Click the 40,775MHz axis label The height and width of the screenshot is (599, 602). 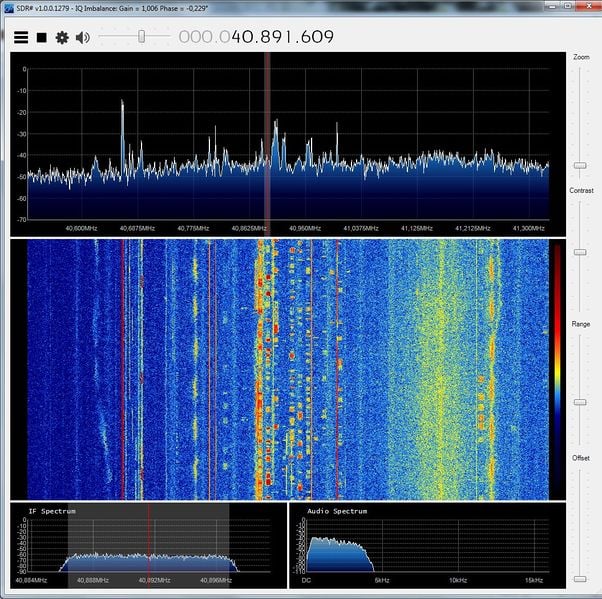click(x=193, y=228)
